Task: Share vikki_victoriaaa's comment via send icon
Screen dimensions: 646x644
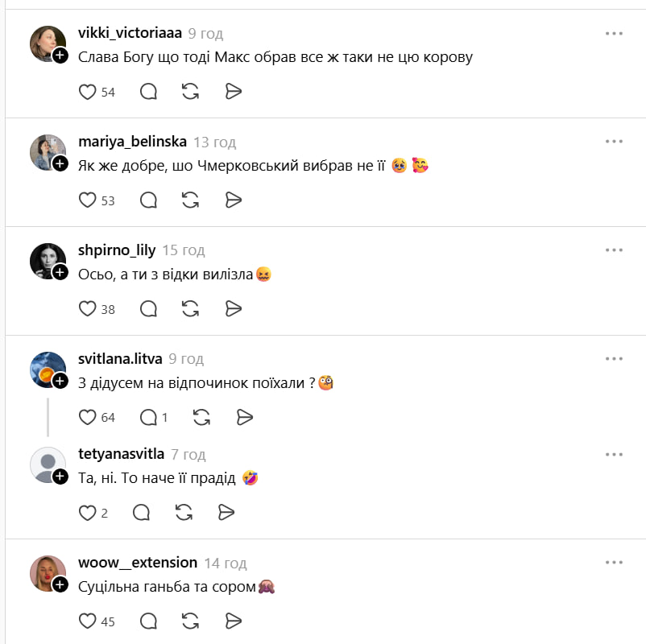Action: [x=234, y=92]
